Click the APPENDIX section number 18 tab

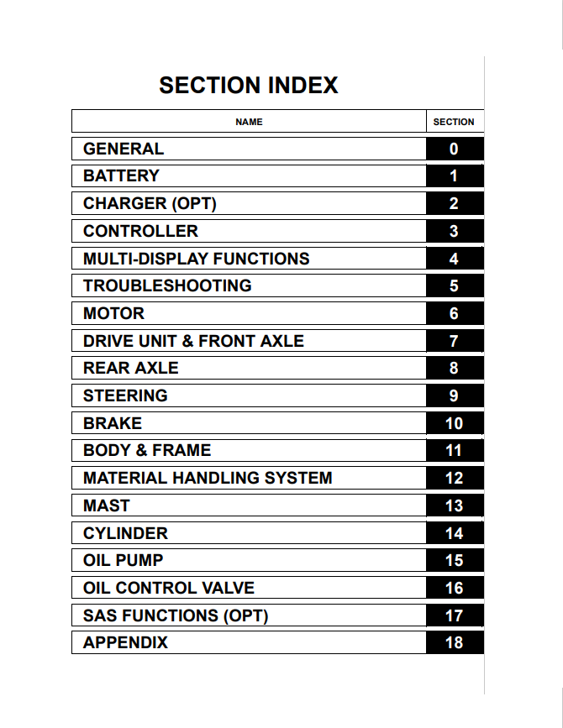[x=454, y=643]
